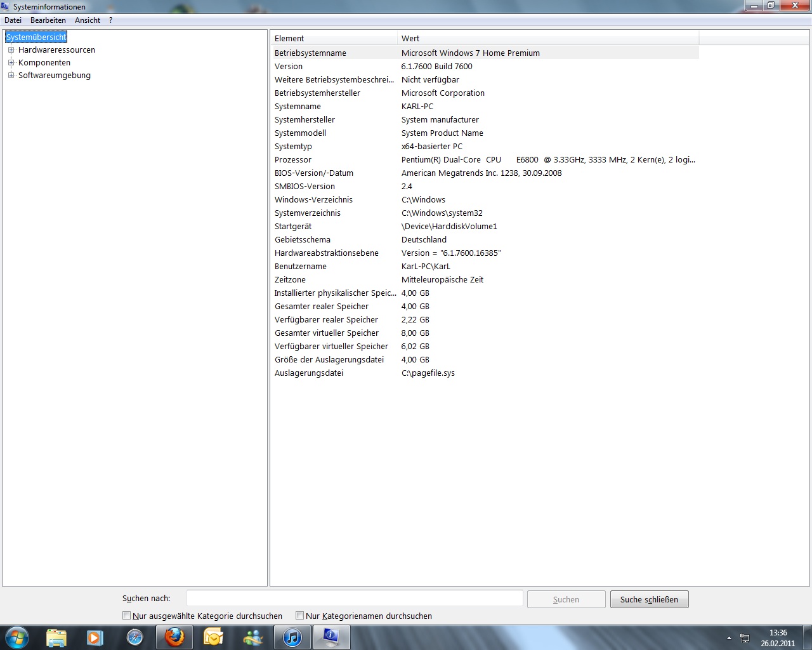
Task: Select value C:\Windows\system32
Action: point(442,213)
